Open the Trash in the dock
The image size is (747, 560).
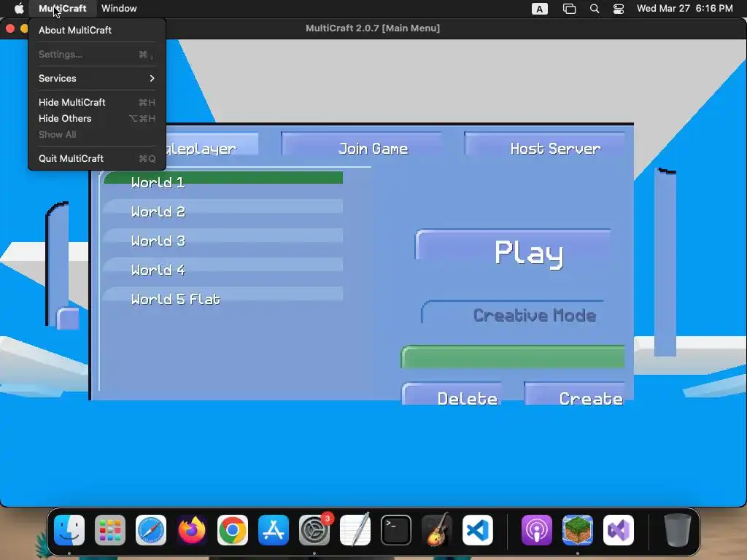coord(678,530)
